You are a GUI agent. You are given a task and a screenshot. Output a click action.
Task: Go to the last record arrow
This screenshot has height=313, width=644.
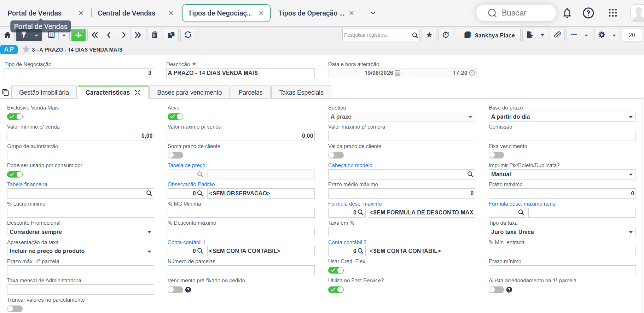click(x=138, y=35)
